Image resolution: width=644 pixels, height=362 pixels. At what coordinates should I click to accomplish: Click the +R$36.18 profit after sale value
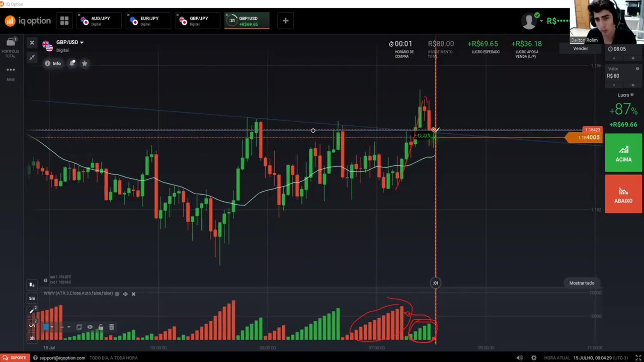[526, 44]
